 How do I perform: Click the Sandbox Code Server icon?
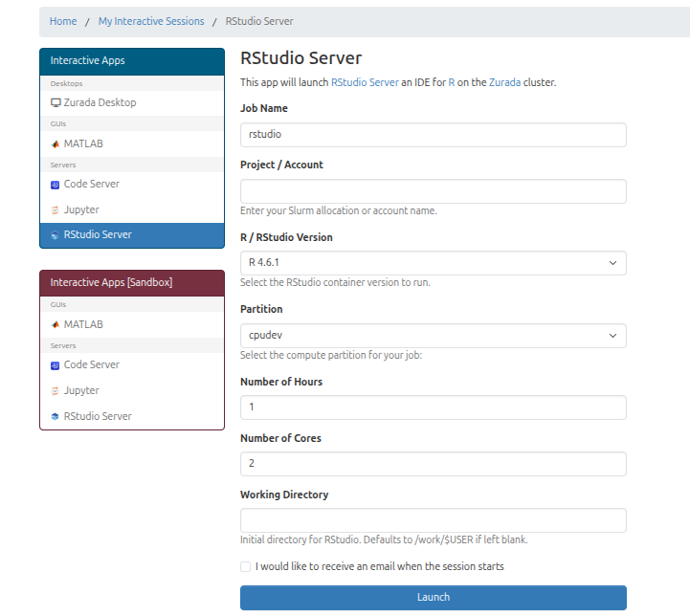(x=55, y=365)
